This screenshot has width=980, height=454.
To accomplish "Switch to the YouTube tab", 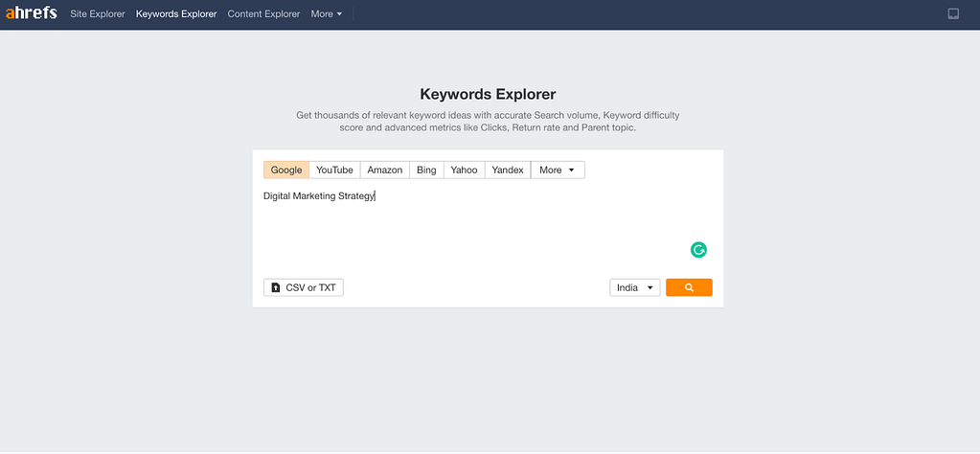I will [x=334, y=170].
